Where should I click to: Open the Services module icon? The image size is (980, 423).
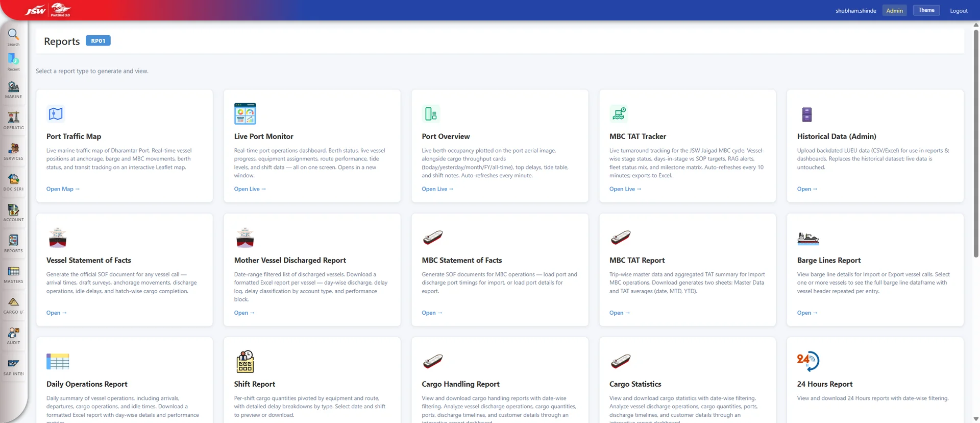pyautogui.click(x=14, y=148)
